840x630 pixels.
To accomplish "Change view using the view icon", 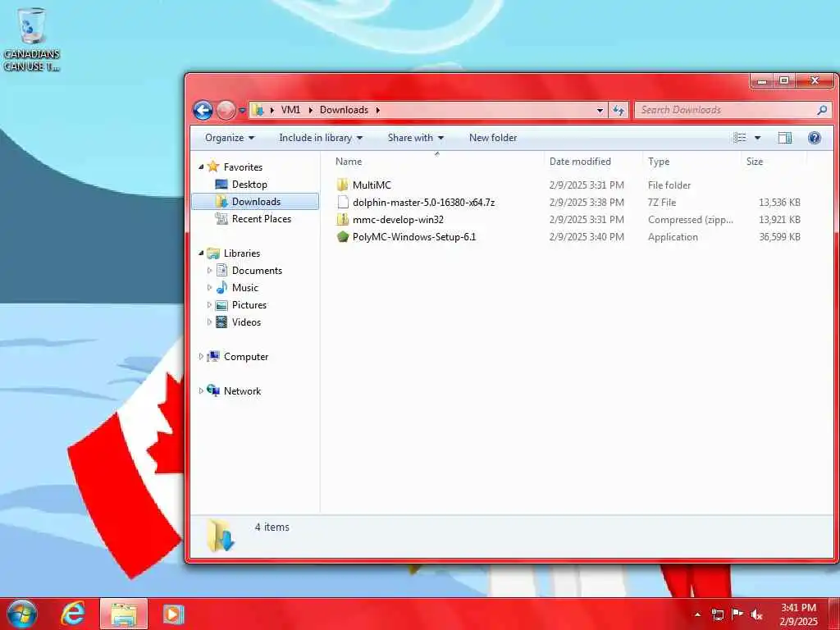I will (740, 138).
